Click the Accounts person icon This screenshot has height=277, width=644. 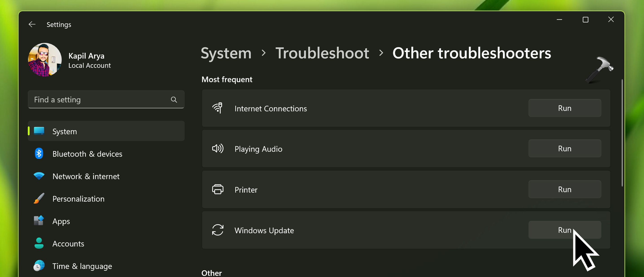coord(39,243)
